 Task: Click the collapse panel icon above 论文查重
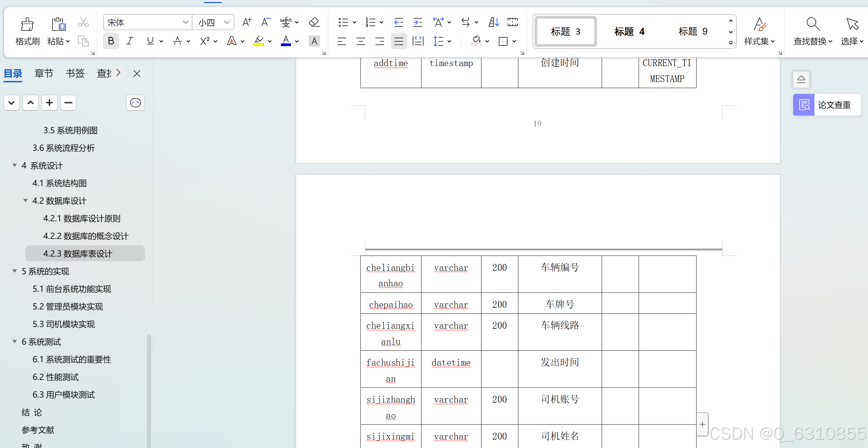point(801,79)
